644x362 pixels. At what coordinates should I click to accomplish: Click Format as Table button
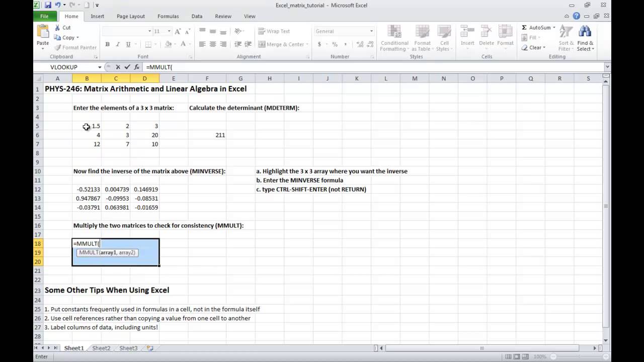click(x=422, y=38)
